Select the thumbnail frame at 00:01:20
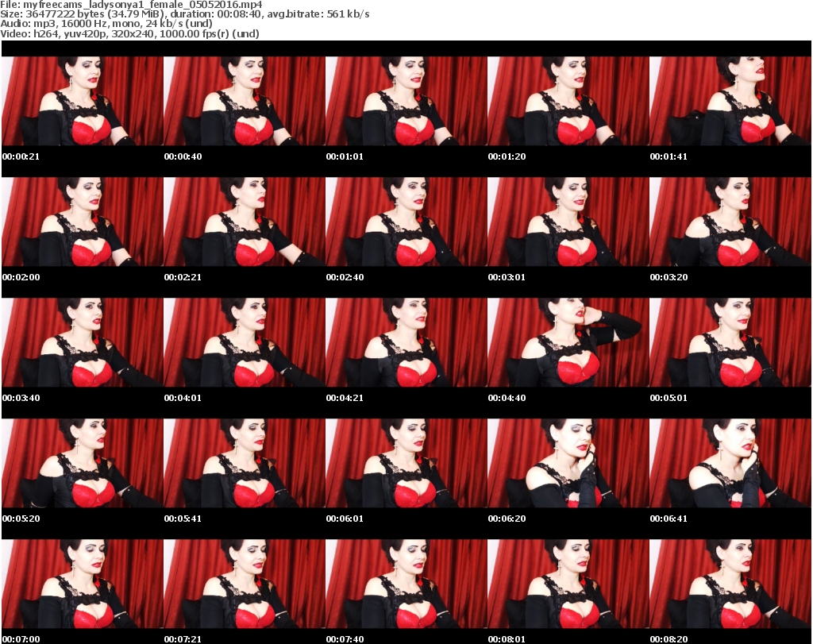 568,101
